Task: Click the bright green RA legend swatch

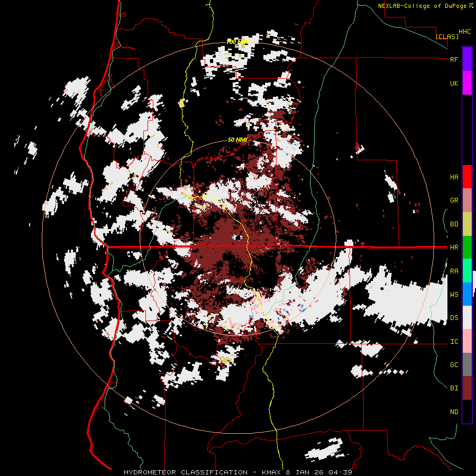Action: click(x=467, y=271)
